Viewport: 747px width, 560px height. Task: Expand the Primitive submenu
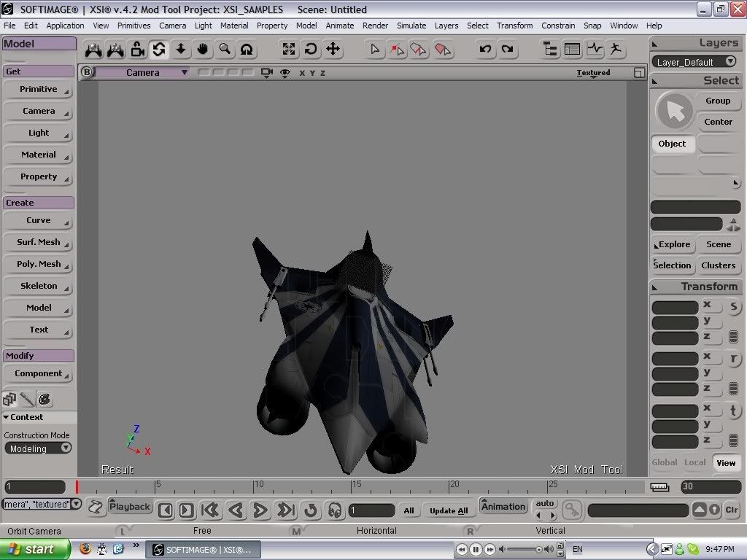pos(38,89)
